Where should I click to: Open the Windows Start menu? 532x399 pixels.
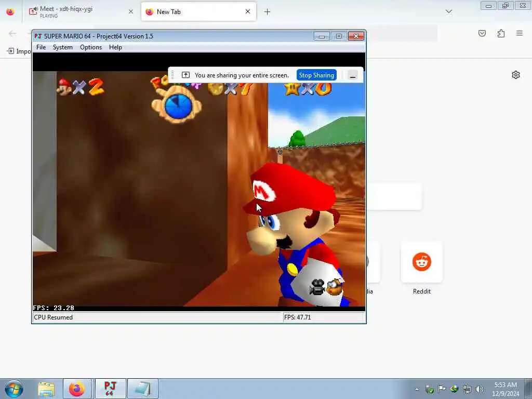(x=14, y=389)
